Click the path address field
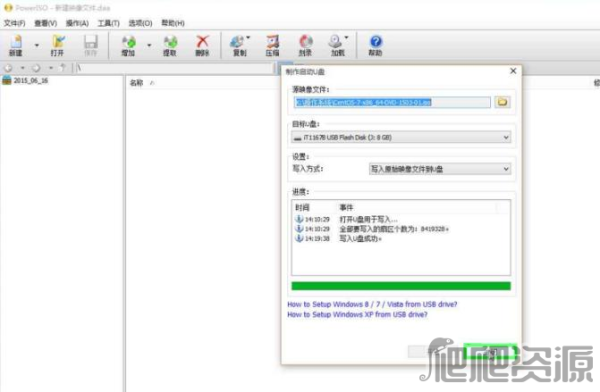 coord(174,68)
